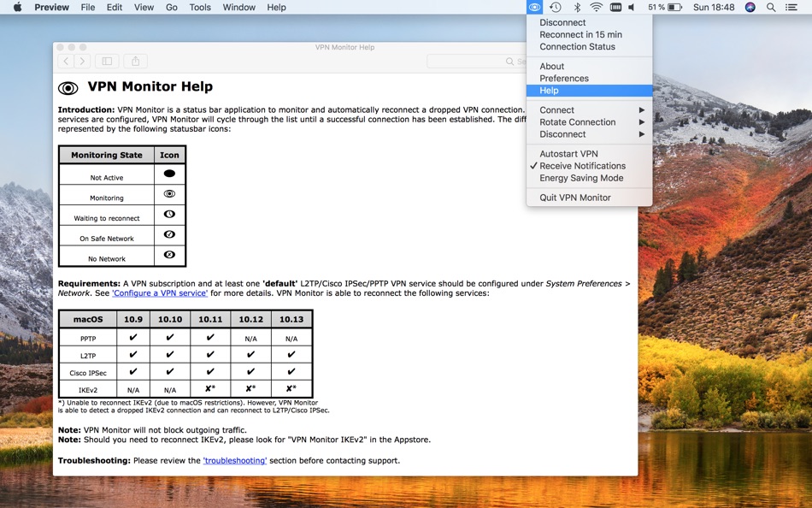Screen dimensions: 812x508
Task: Click the help window search field
Action: [x=476, y=62]
